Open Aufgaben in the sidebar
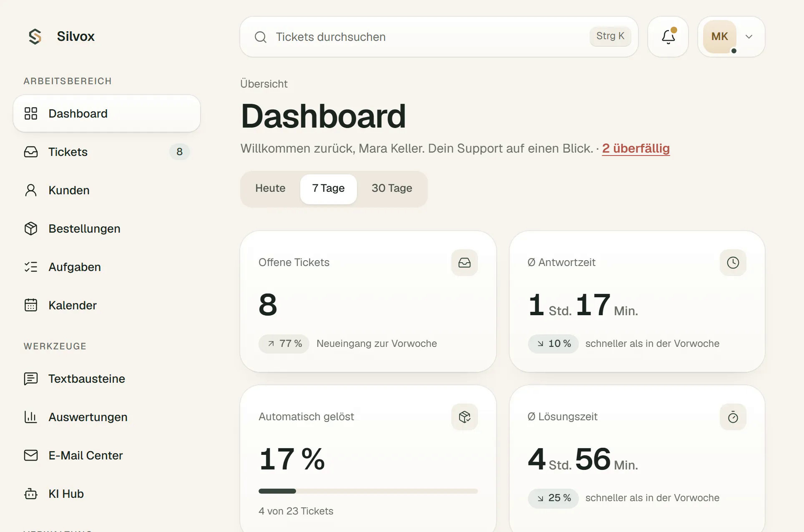Screen dimensions: 804x532 [x=107, y=267]
